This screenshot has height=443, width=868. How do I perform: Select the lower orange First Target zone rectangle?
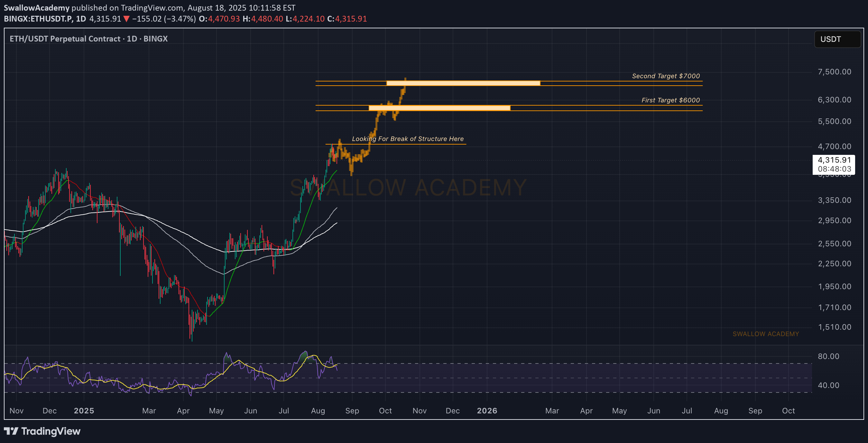(x=439, y=108)
